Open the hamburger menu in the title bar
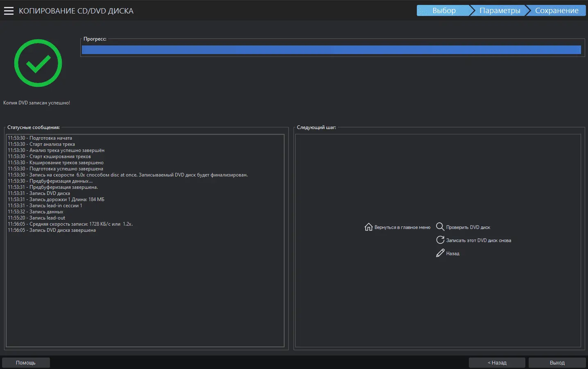This screenshot has width=588, height=369. [9, 11]
